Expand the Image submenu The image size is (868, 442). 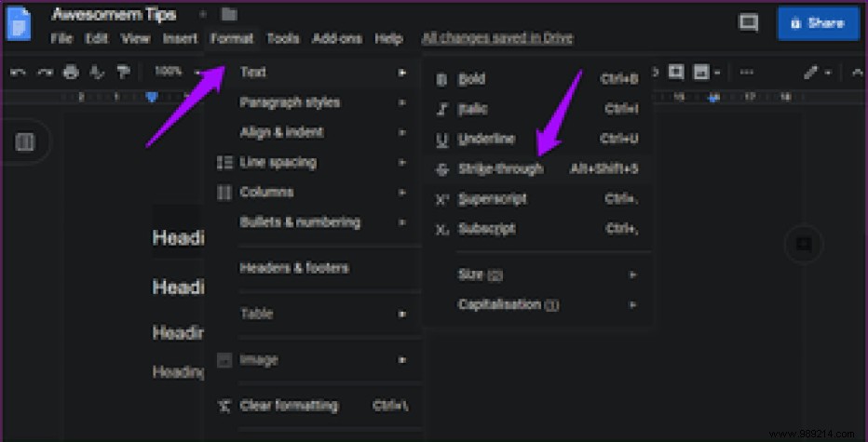pos(313,359)
